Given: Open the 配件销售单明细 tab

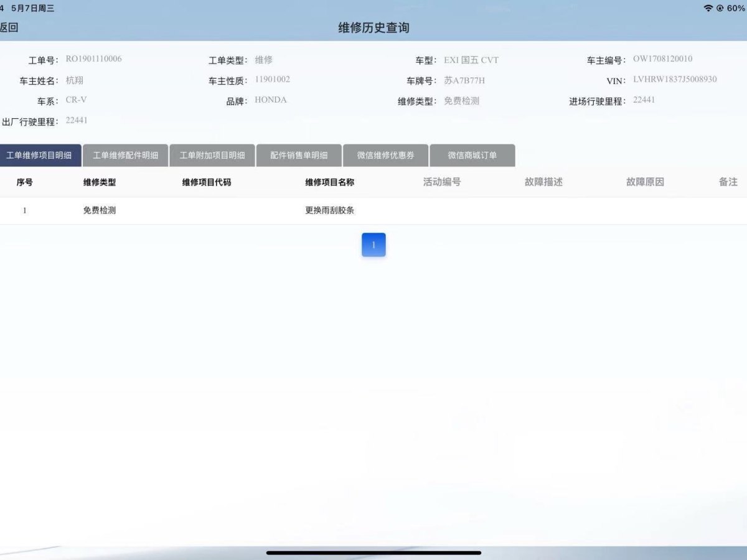Looking at the screenshot, I should [299, 156].
